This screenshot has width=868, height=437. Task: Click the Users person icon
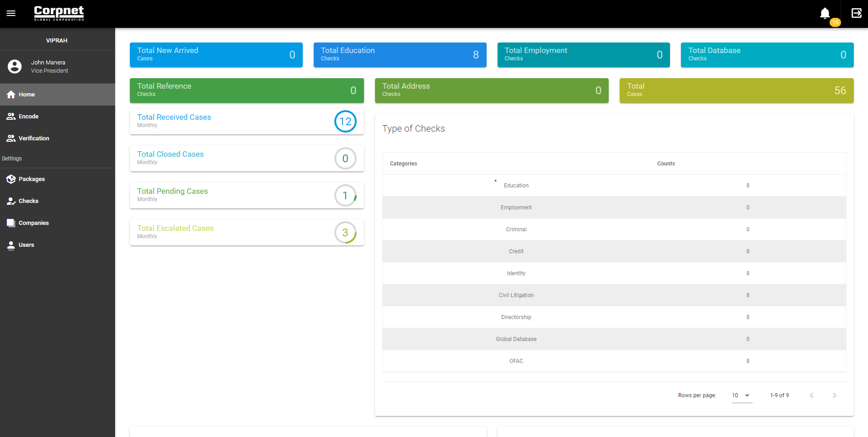tap(11, 245)
